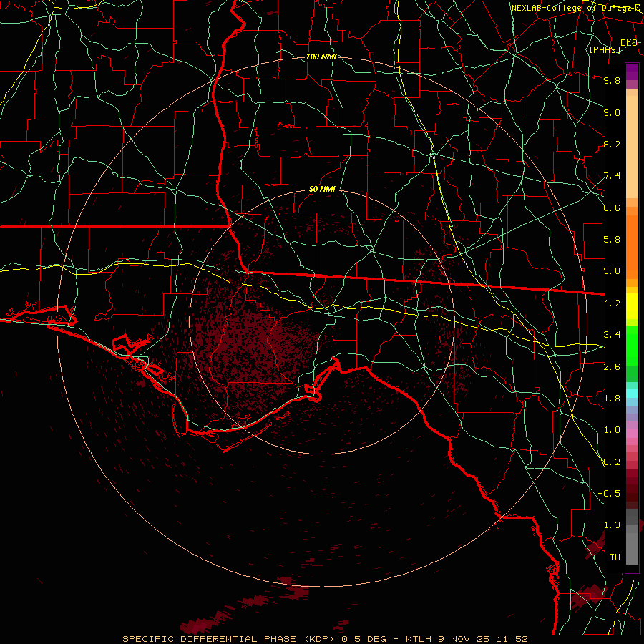Click the TH label on the scale
The image size is (644, 644).
pos(615,557)
